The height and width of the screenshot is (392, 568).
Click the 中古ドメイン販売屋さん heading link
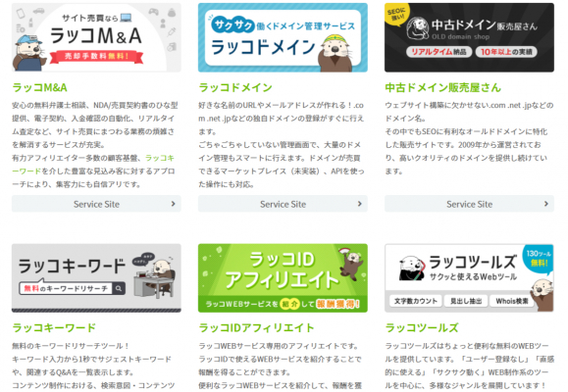tap(443, 87)
